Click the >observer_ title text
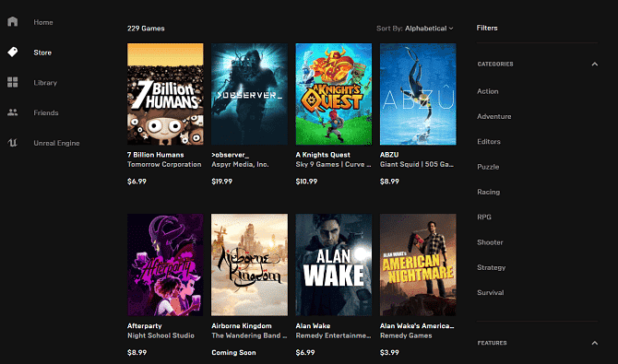618x364 pixels. click(230, 155)
